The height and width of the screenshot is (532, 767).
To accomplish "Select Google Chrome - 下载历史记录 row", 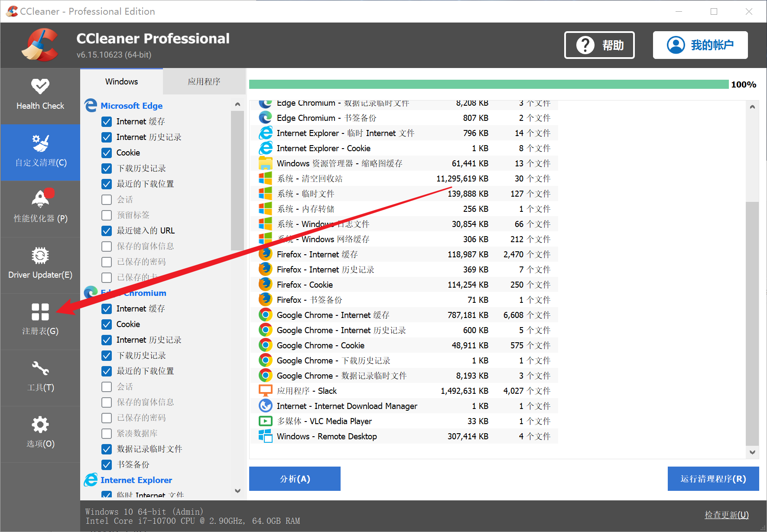I will coord(404,360).
